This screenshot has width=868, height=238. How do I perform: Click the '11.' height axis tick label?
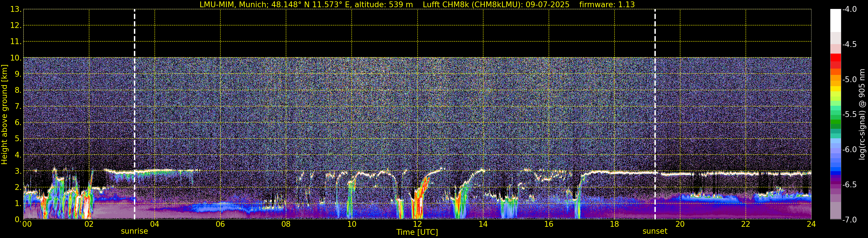[x=16, y=42]
